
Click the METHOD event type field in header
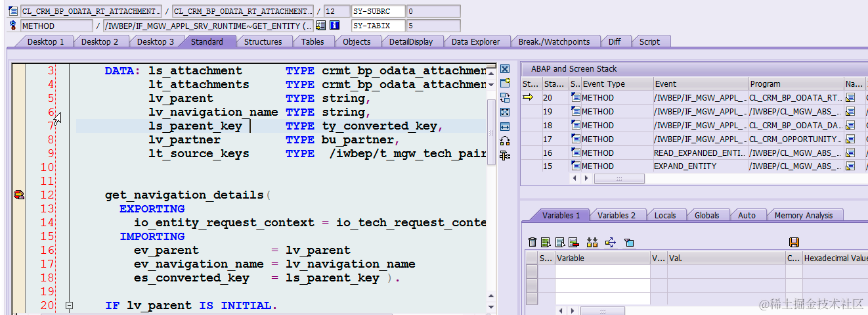coord(56,26)
